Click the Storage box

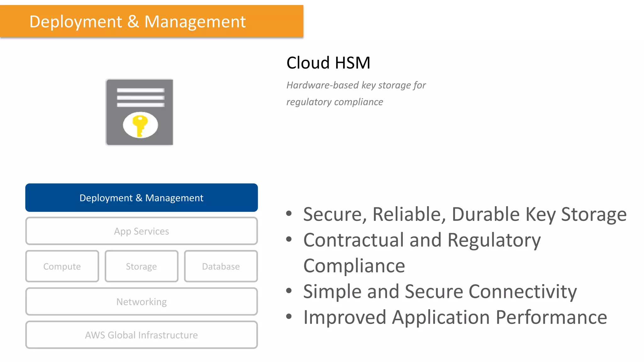[142, 266]
